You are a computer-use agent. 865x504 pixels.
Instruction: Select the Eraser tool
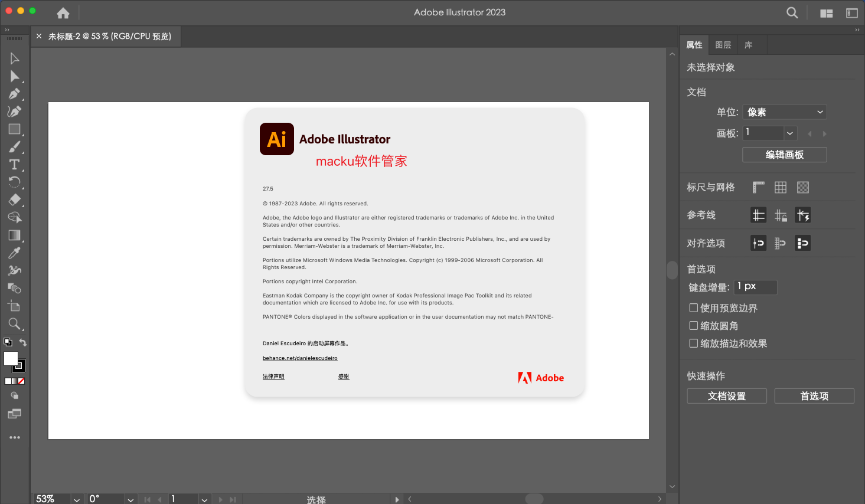[15, 199]
